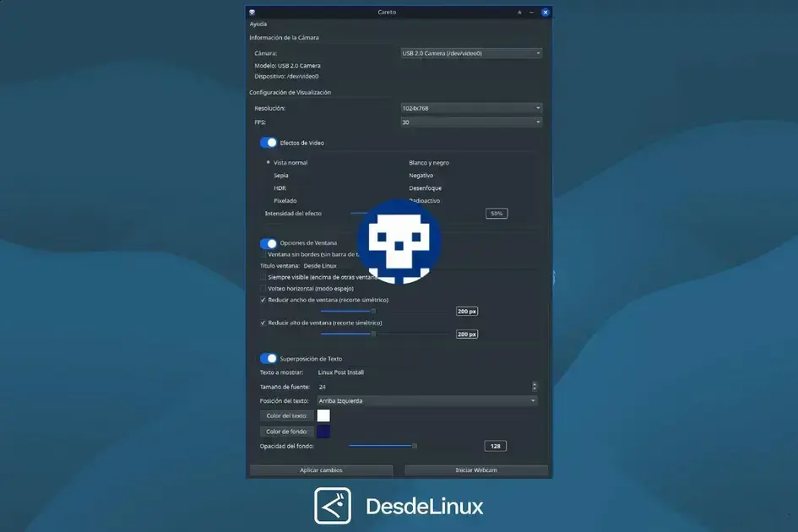Click the keep-above pin icon in titlebar
This screenshot has width=798, height=532.
tap(519, 12)
